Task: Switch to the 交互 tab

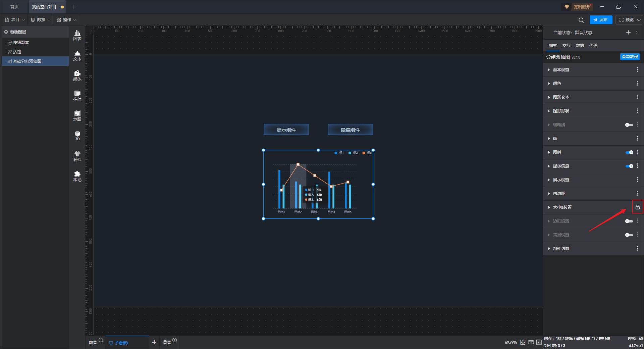Action: pyautogui.click(x=567, y=46)
